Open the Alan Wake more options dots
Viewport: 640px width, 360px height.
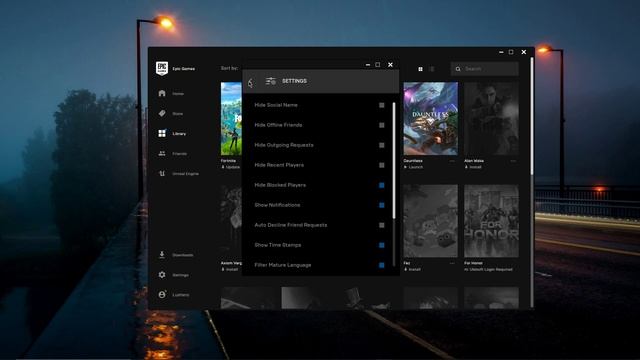coord(513,161)
